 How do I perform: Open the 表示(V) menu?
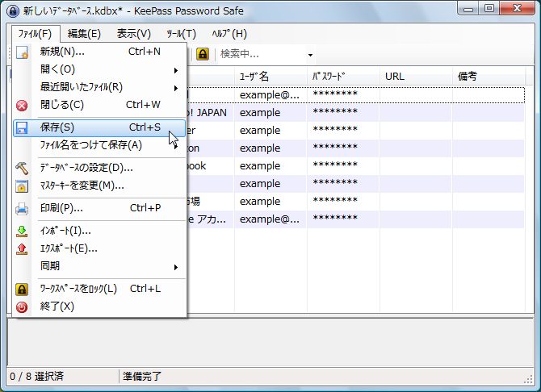point(134,34)
